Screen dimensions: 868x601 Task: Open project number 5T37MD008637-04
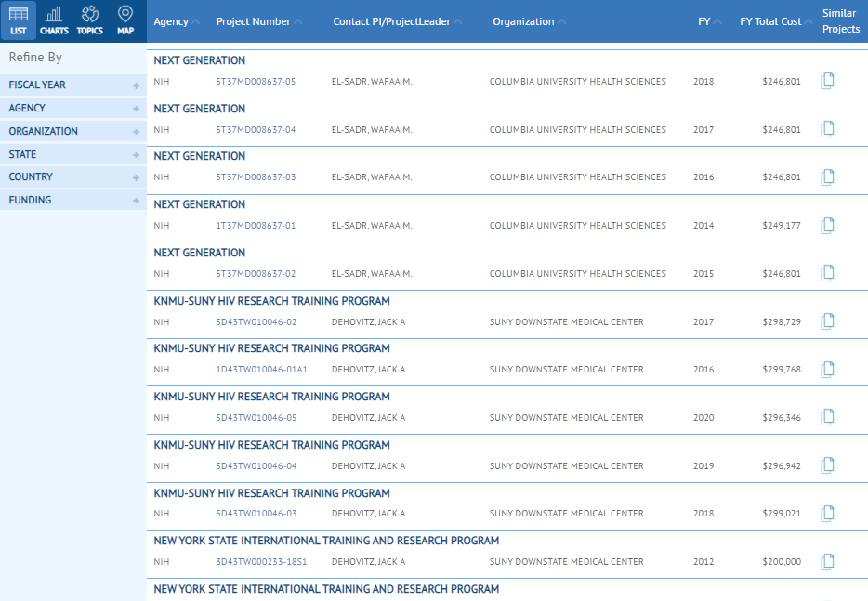[256, 129]
